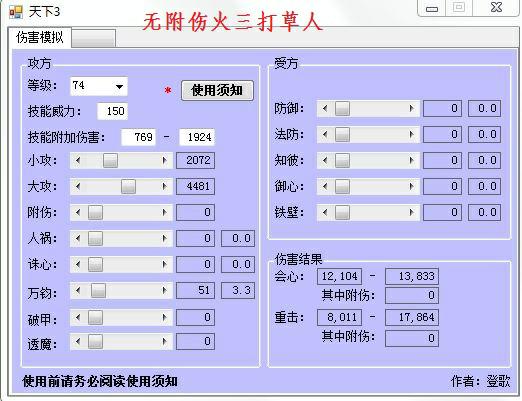Click the right arrow of 防御 slider

(x=412, y=108)
